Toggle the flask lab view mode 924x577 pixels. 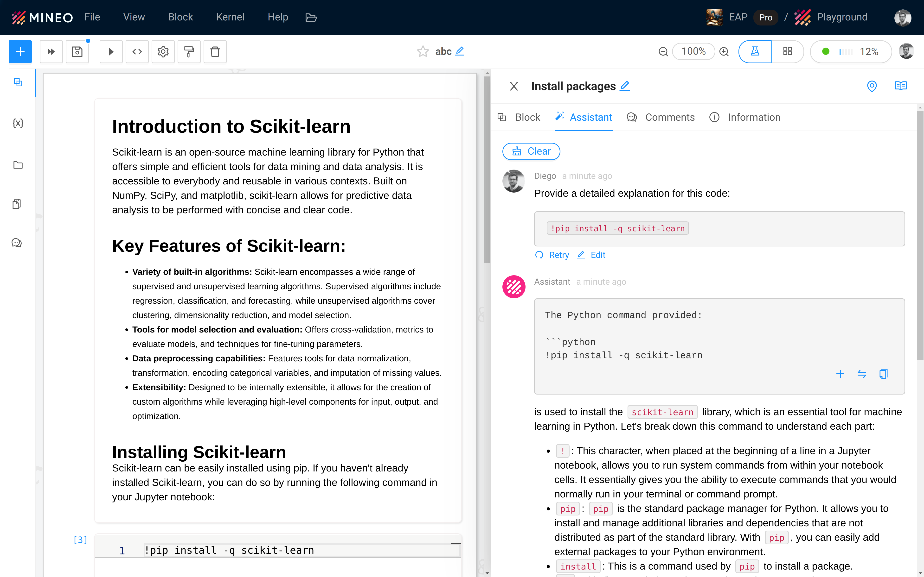[x=755, y=51]
